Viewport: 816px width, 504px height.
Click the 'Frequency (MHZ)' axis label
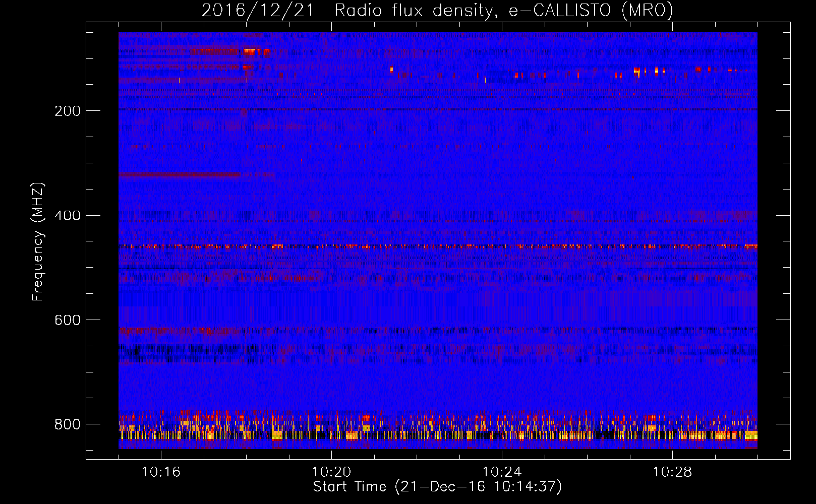coord(38,242)
